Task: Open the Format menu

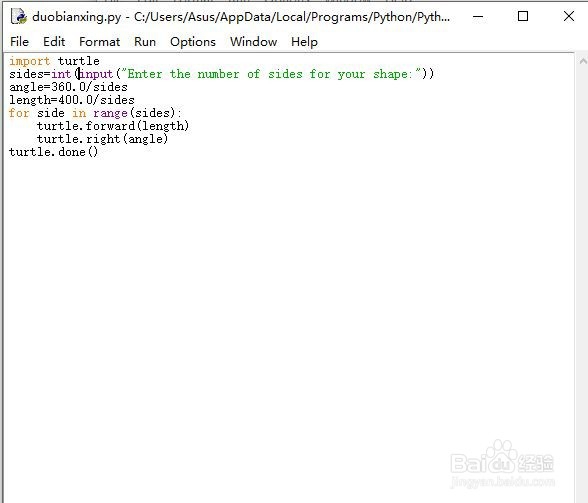Action: [x=99, y=42]
